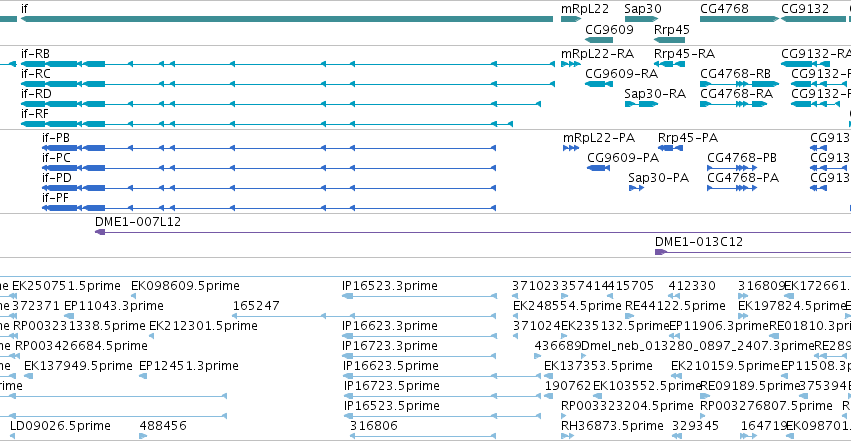Select the IP16623.3prime EST label
Screen dimensions: 851x441
pos(390,326)
